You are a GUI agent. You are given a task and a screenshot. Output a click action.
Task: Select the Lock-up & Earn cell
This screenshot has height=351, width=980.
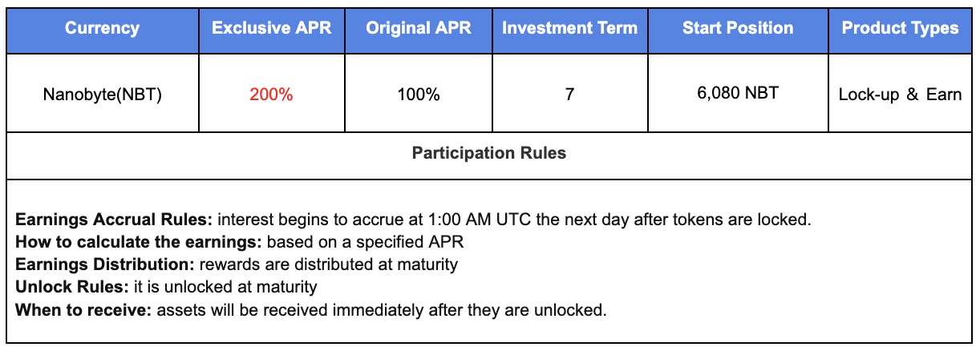coord(900,95)
